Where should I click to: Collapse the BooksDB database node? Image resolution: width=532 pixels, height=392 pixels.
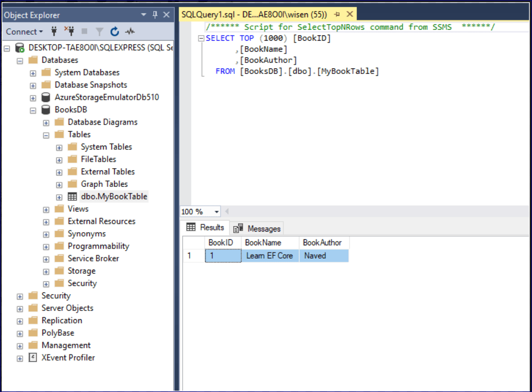(x=33, y=110)
